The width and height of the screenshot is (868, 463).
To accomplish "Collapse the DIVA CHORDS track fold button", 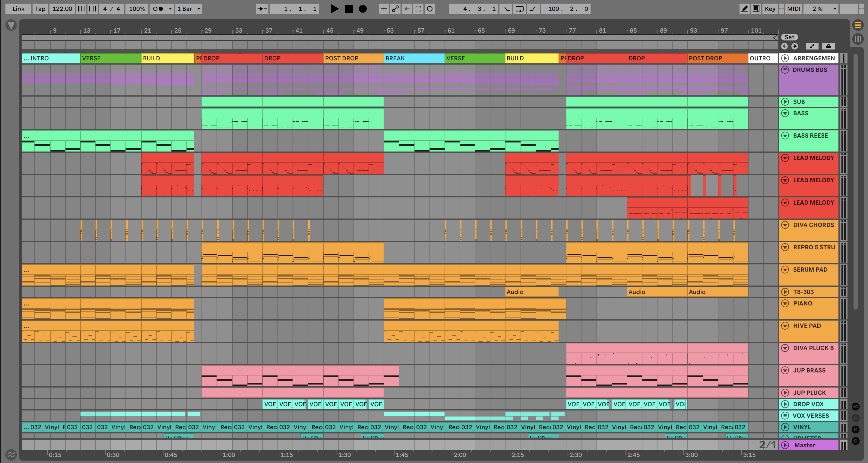I will click(785, 225).
